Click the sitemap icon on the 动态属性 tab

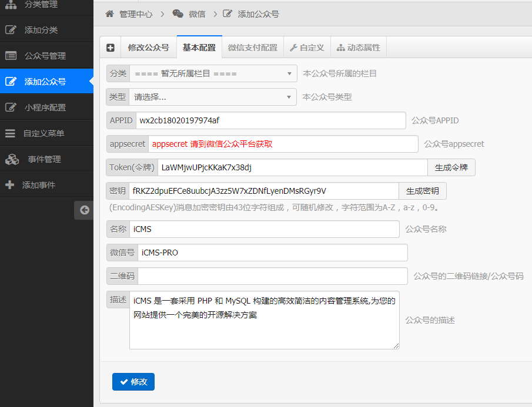coord(340,48)
